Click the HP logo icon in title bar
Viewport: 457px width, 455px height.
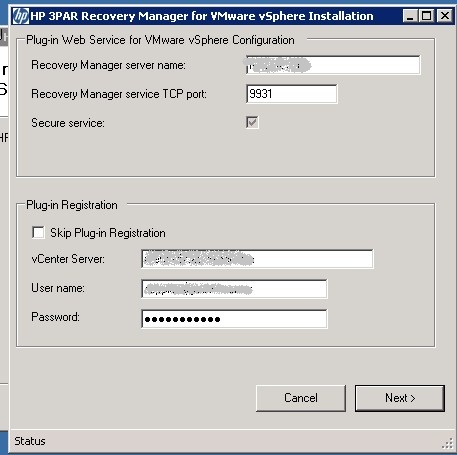pos(21,16)
